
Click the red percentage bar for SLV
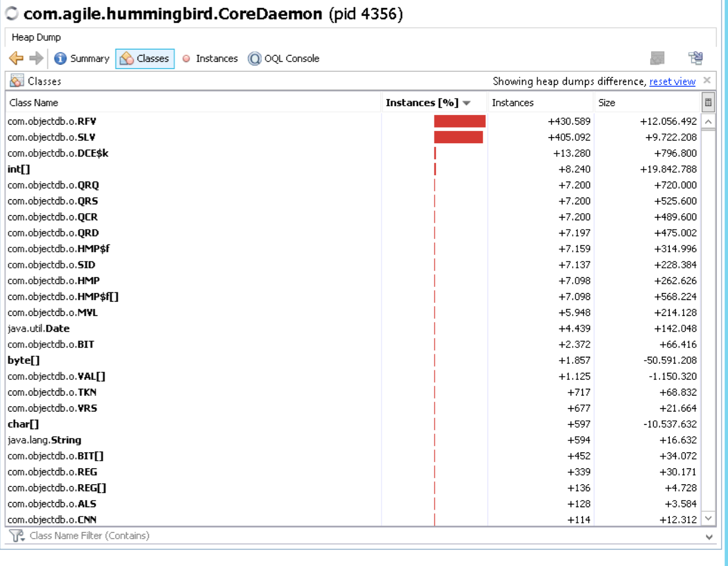point(459,137)
